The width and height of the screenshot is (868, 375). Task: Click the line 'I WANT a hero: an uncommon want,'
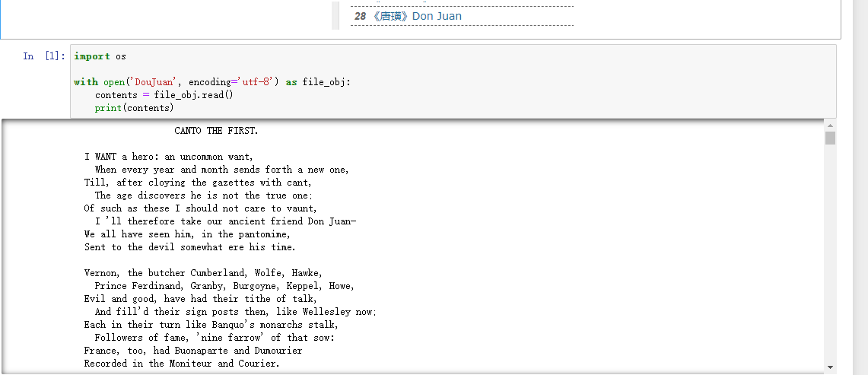pyautogui.click(x=169, y=157)
